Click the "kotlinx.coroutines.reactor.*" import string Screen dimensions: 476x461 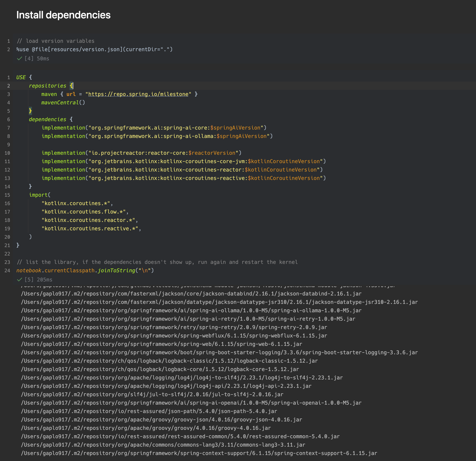[88, 220]
